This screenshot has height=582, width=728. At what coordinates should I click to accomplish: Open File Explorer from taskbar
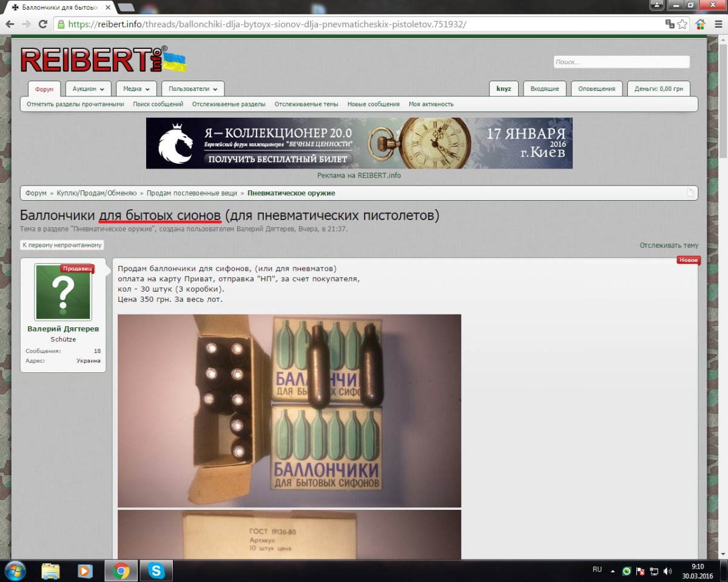(50, 570)
